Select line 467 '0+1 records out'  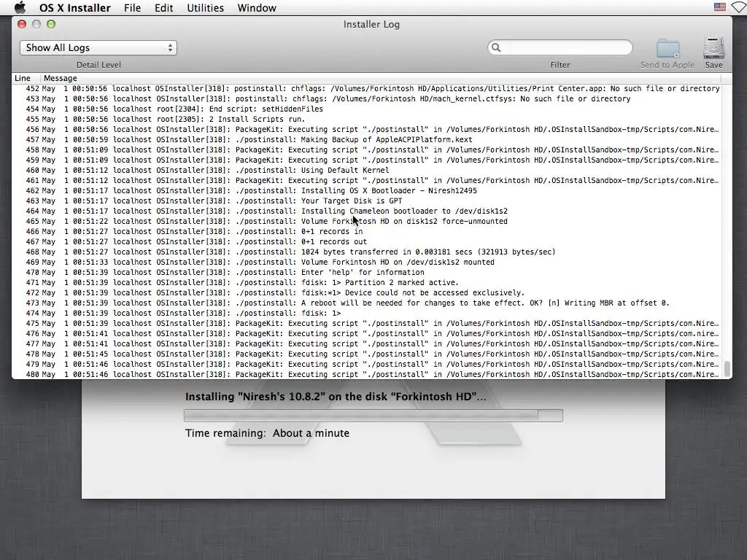click(x=367, y=241)
